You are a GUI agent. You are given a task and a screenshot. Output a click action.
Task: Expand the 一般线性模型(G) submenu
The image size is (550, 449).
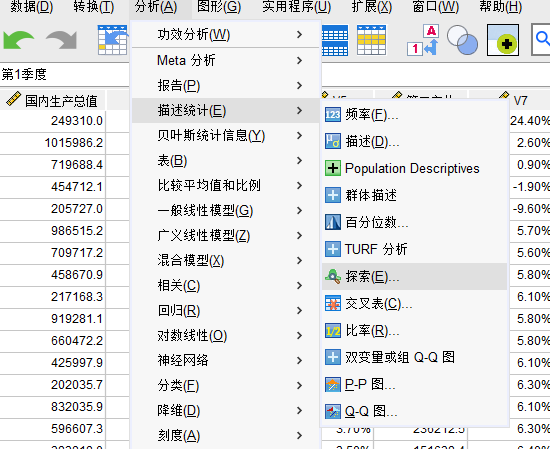click(226, 210)
